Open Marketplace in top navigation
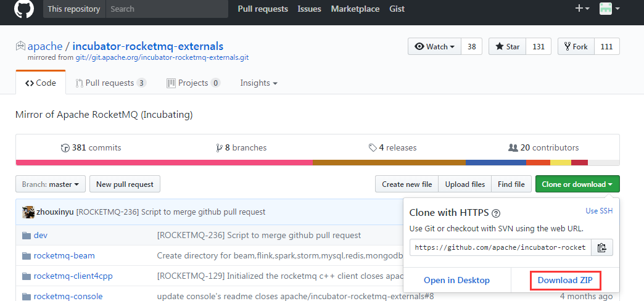This screenshot has width=644, height=301. [x=355, y=9]
